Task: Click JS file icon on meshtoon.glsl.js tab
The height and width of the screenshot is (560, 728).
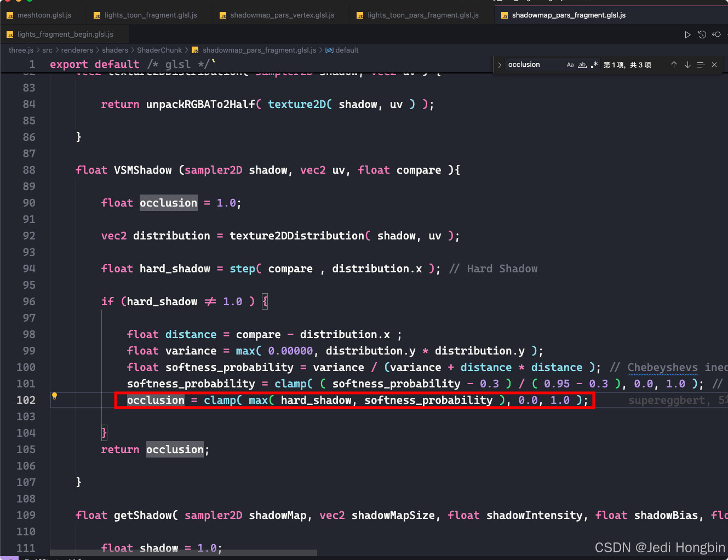Action: (10, 15)
